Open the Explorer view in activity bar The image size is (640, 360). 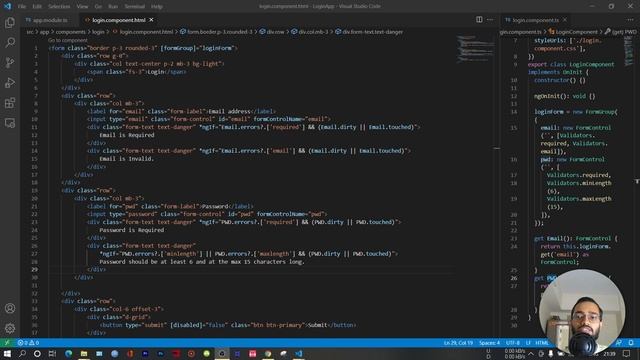[x=10, y=22]
